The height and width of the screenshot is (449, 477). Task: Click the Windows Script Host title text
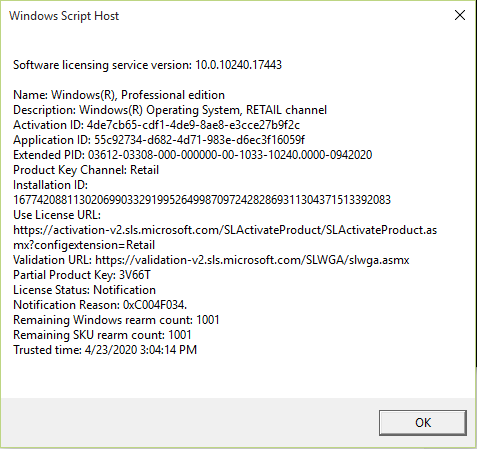tap(64, 16)
